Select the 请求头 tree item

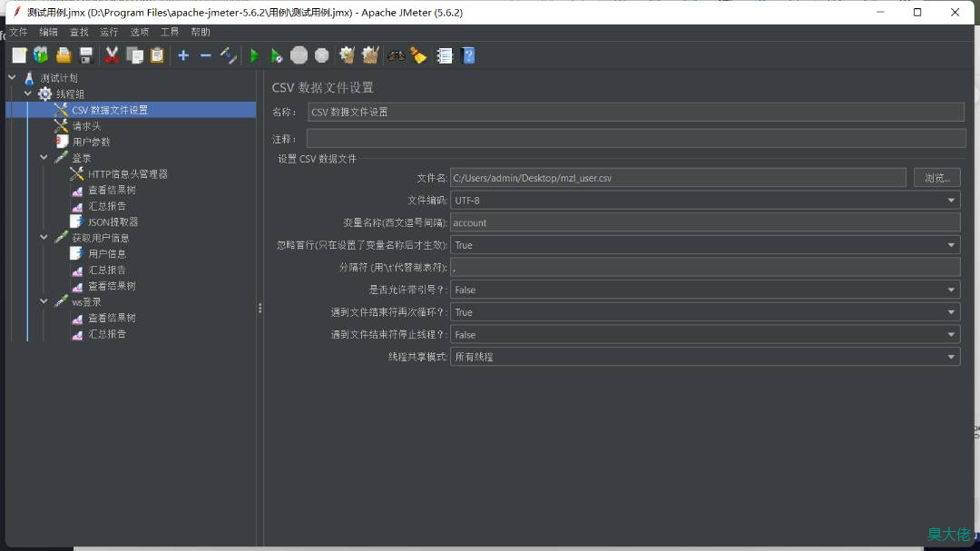tap(86, 125)
